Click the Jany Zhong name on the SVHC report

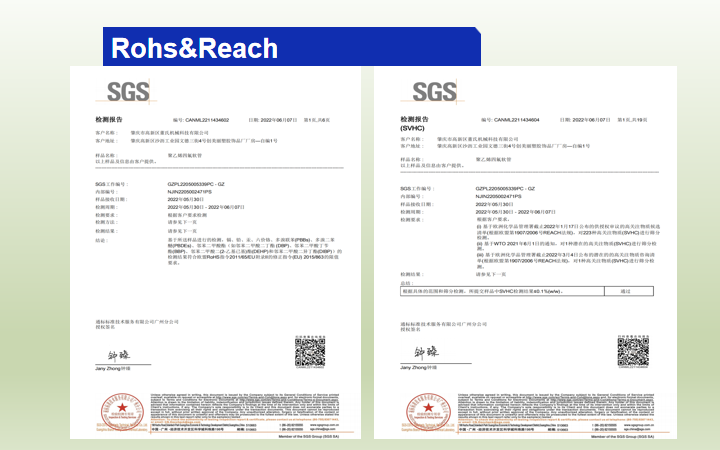coord(419,368)
